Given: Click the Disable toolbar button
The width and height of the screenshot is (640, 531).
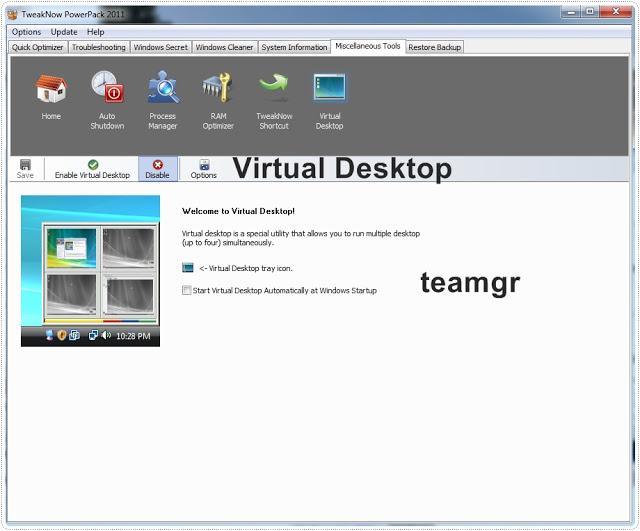Looking at the screenshot, I should point(158,169).
